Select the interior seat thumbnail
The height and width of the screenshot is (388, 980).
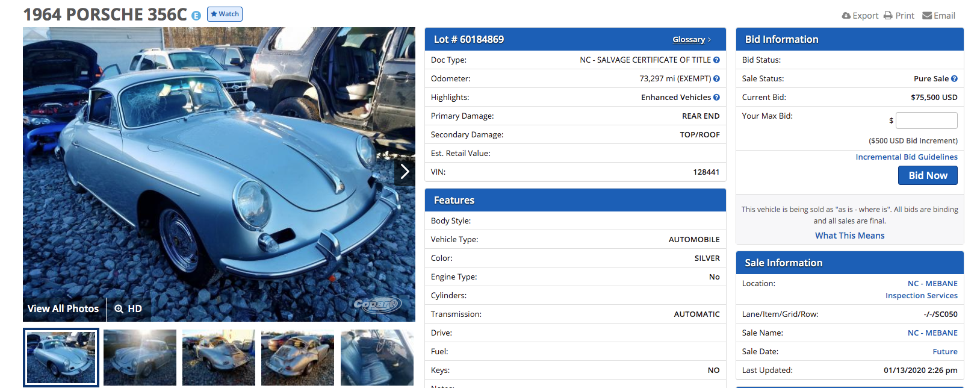click(x=377, y=357)
